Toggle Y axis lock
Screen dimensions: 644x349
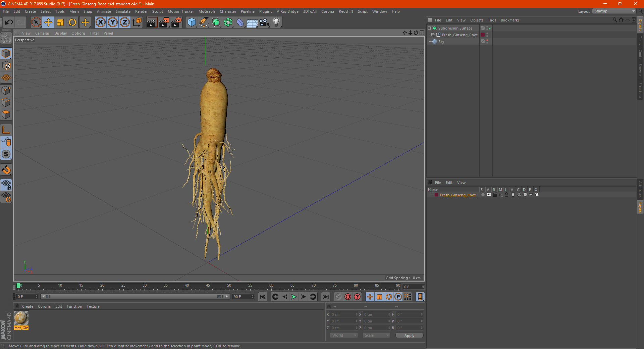[112, 22]
